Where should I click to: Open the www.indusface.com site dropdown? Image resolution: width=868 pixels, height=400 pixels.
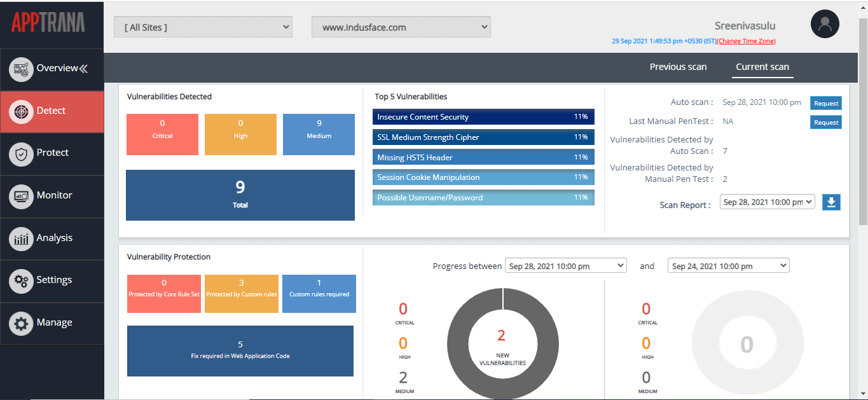[x=401, y=27]
